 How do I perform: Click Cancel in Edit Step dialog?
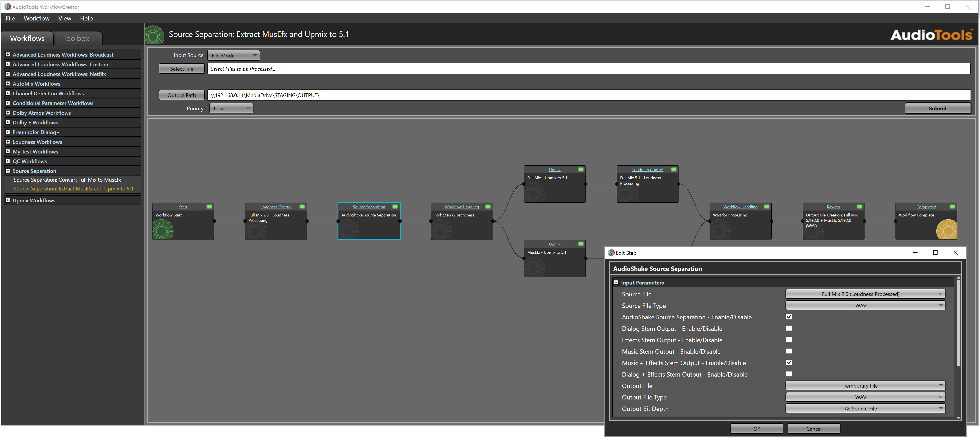click(814, 429)
